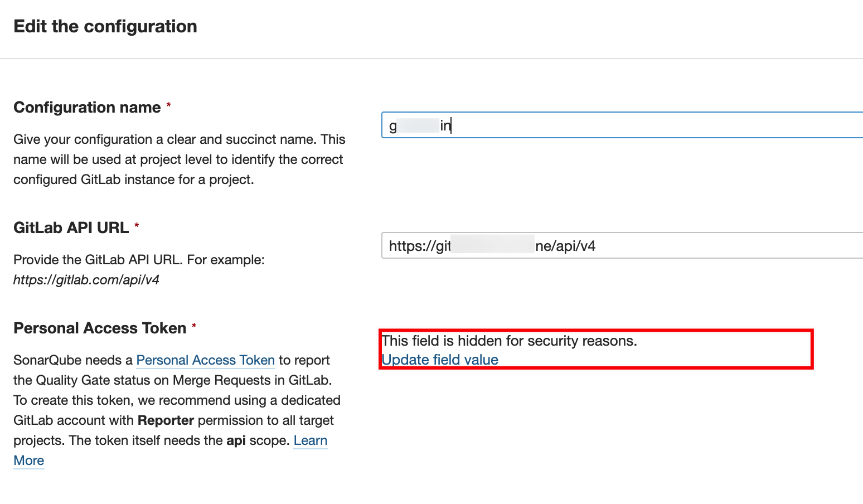This screenshot has height=504, width=863.
Task: Click the italic example URL https://gitlab.com/api/v4
Action: pos(86,280)
